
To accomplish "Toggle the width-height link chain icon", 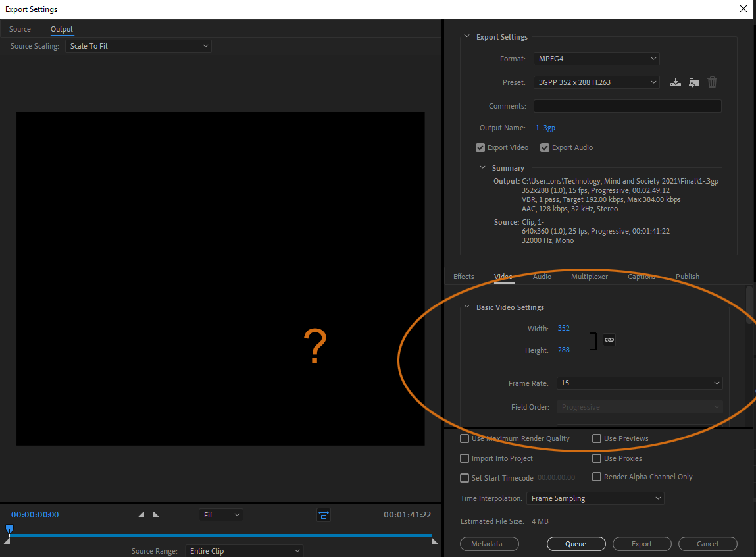I will click(609, 340).
